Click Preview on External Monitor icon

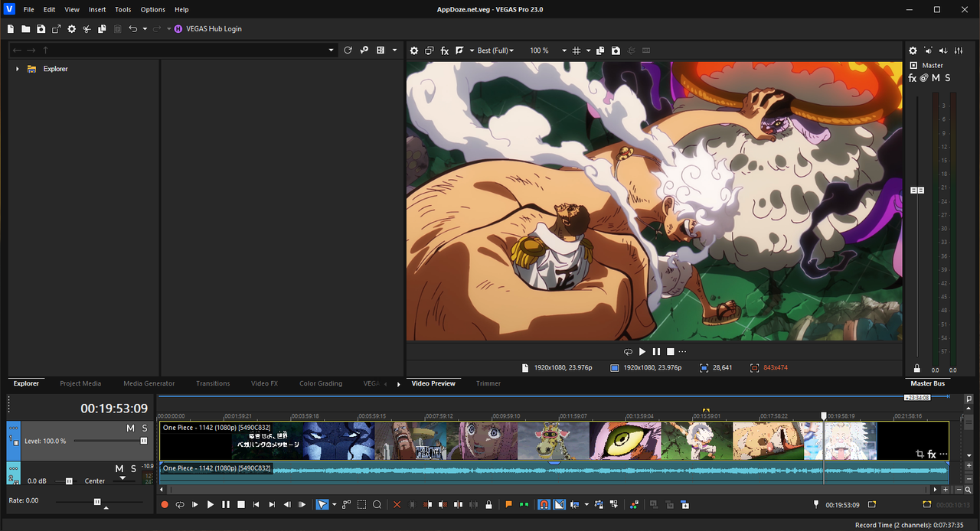pyautogui.click(x=430, y=50)
